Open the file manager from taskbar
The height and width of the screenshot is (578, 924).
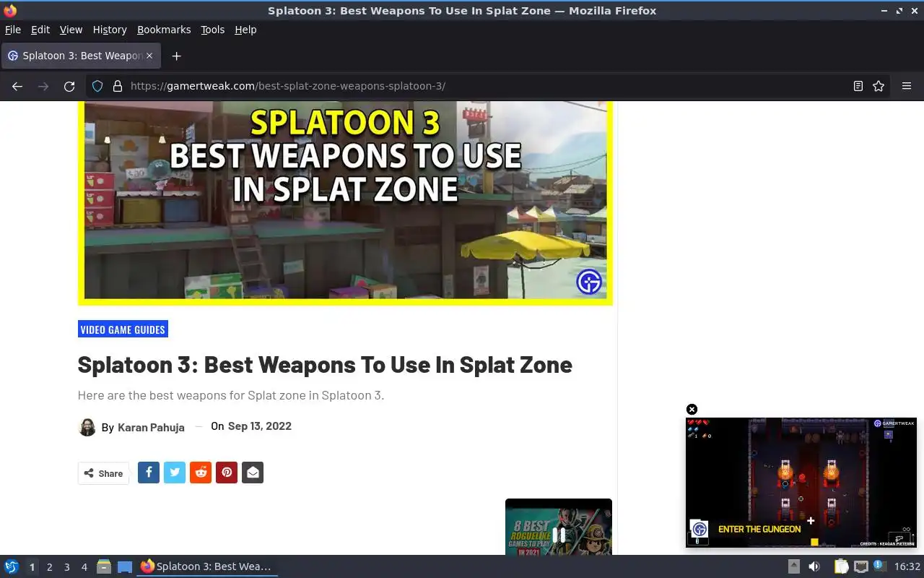(x=104, y=566)
